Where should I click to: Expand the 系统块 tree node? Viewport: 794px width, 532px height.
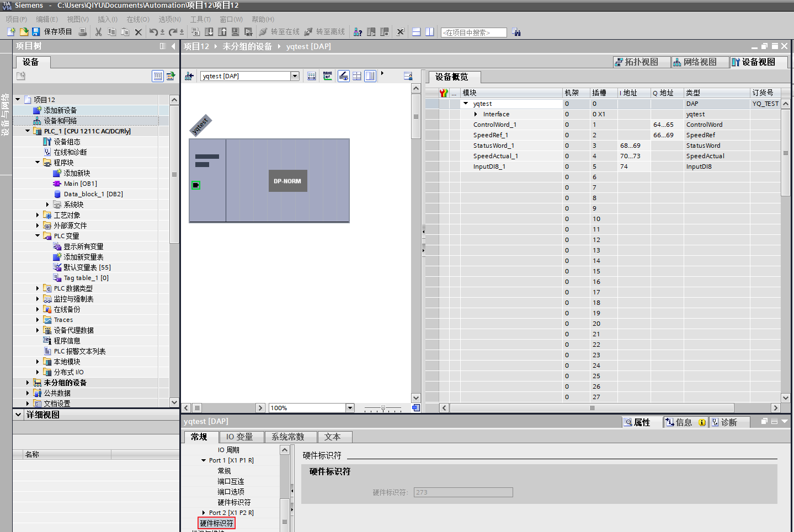tap(47, 205)
